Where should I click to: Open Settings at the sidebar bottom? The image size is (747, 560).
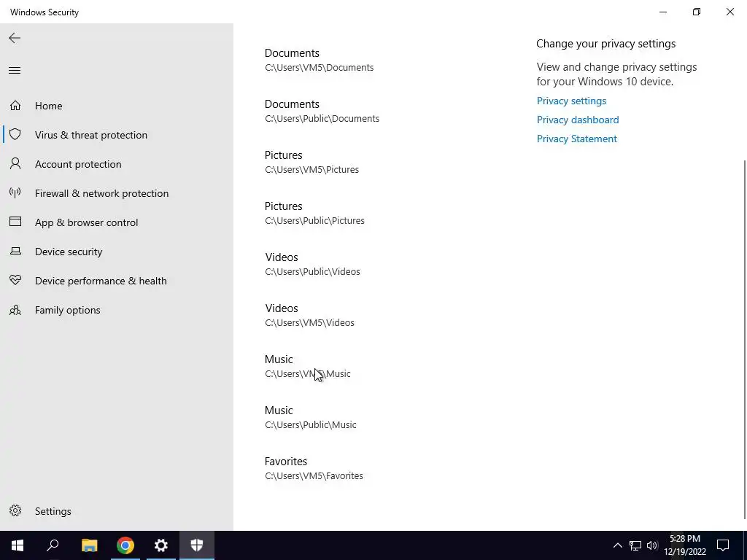pyautogui.click(x=117, y=511)
